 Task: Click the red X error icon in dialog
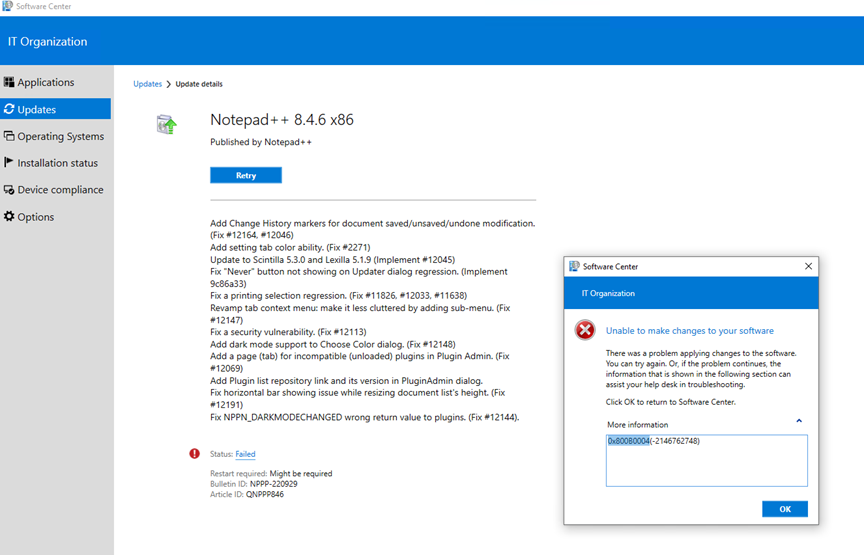coord(585,331)
